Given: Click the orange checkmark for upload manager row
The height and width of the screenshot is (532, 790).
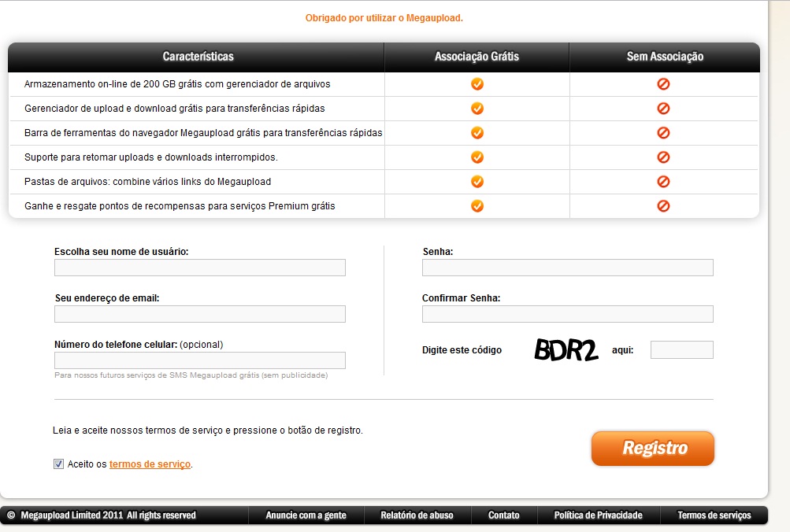Looking at the screenshot, I should [x=477, y=109].
